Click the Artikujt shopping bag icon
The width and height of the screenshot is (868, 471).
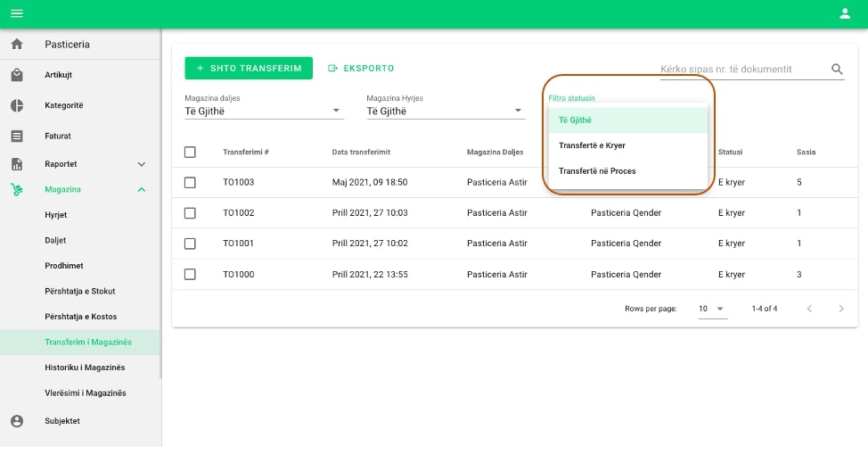[17, 75]
